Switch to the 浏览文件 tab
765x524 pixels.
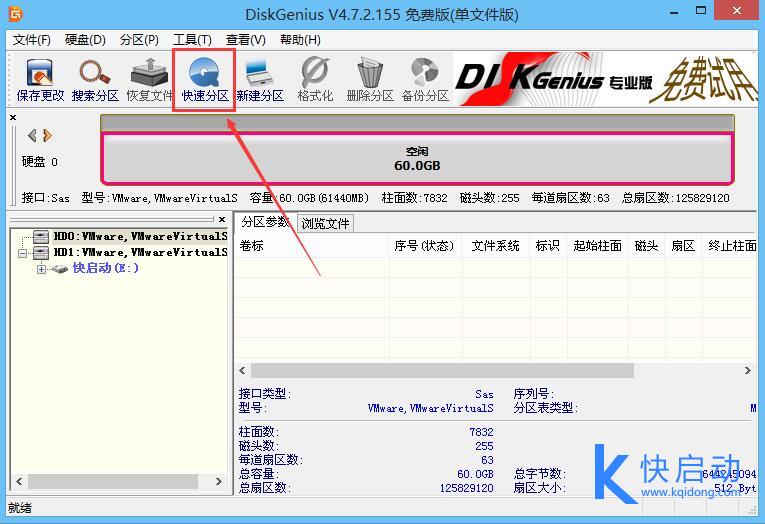[326, 223]
